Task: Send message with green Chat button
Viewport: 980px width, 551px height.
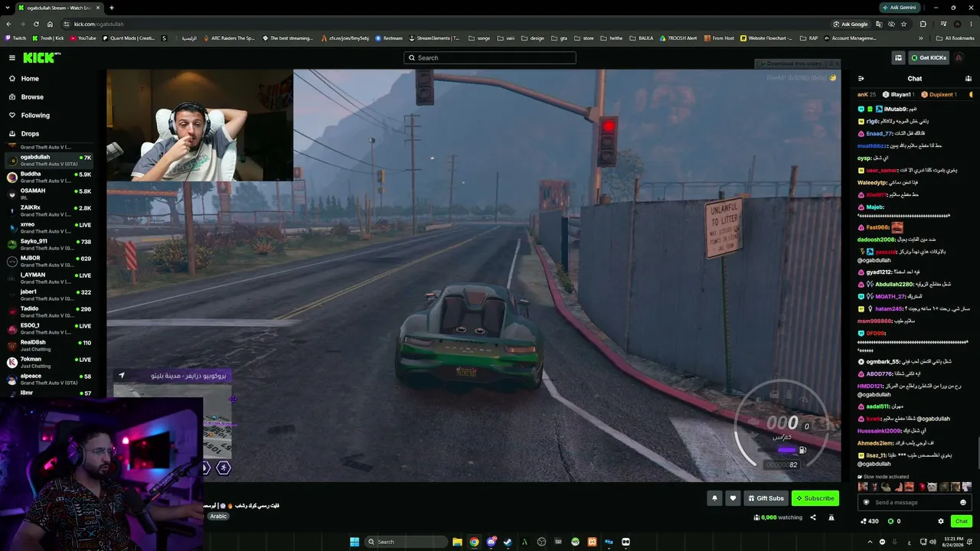Action: [x=962, y=521]
